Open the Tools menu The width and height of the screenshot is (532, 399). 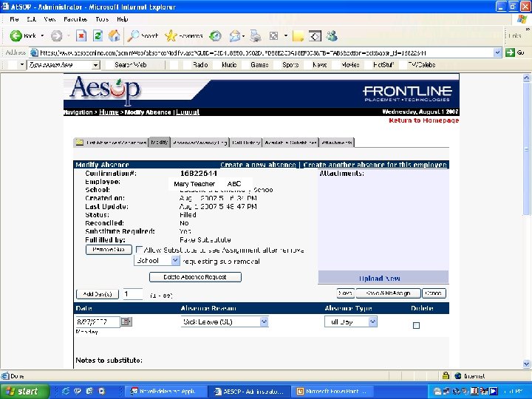102,19
